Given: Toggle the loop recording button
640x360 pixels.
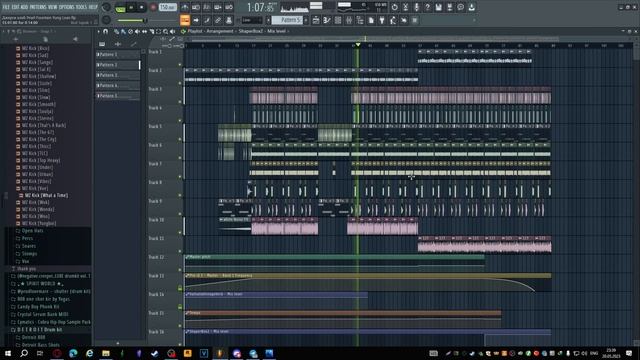Looking at the screenshot, I should (x=229, y=7).
